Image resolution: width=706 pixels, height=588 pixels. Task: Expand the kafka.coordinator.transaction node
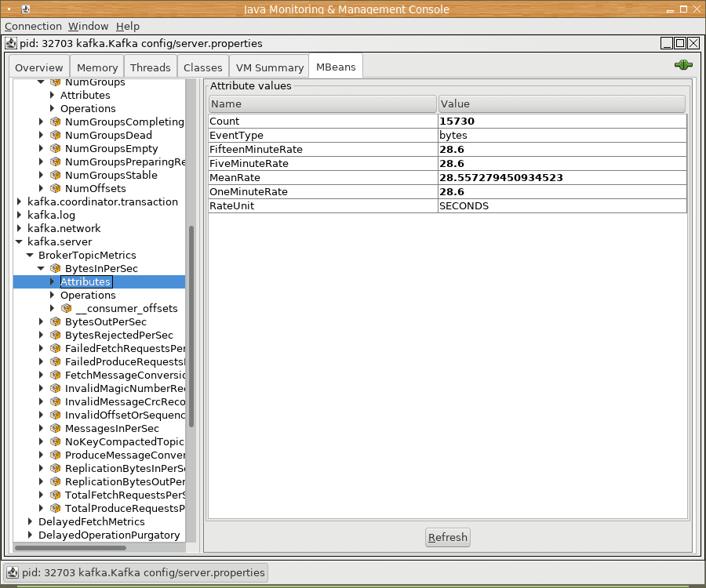coord(19,201)
